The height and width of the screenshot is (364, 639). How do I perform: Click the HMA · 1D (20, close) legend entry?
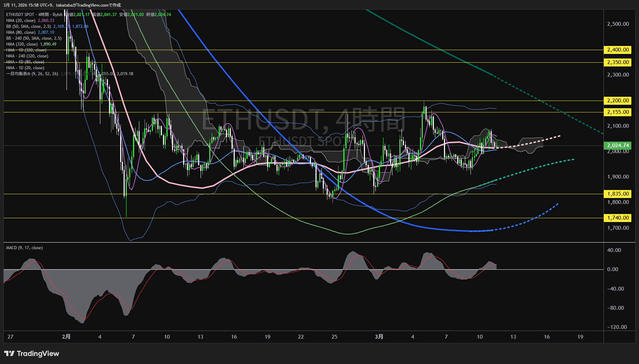pyautogui.click(x=25, y=68)
